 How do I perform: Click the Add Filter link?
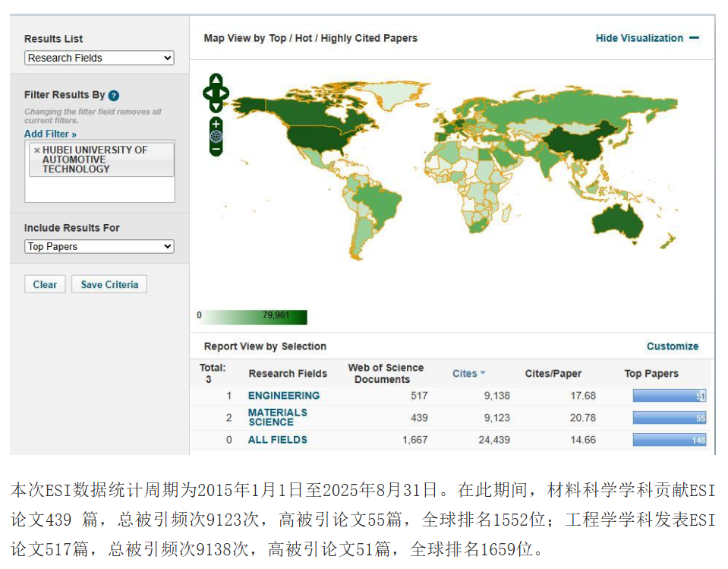click(50, 134)
